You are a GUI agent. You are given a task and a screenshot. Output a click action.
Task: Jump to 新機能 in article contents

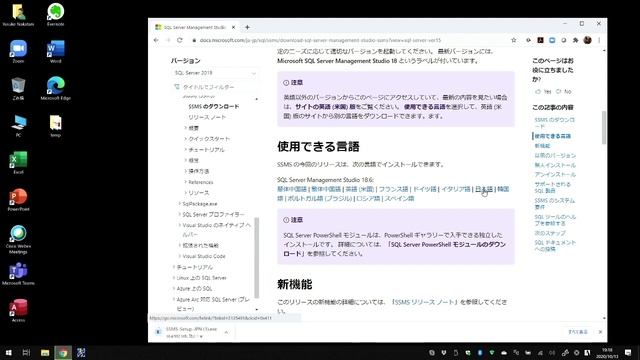pyautogui.click(x=542, y=146)
